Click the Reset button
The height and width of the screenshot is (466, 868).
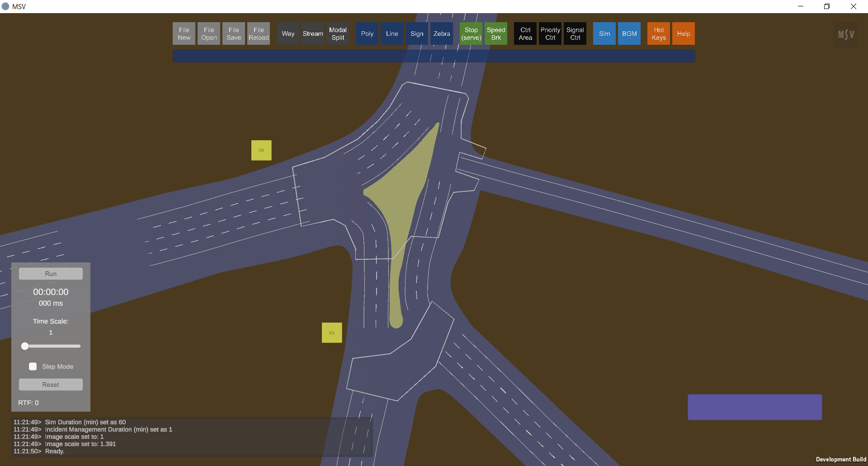(51, 385)
